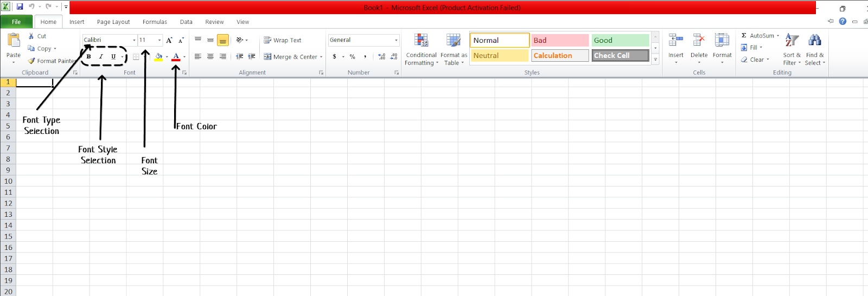Image resolution: width=868 pixels, height=296 pixels.
Task: Expand Font Color palette arrow
Action: 184,57
